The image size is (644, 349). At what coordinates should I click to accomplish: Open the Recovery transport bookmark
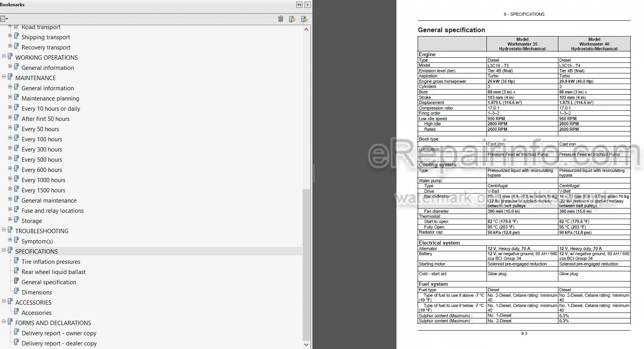(x=46, y=48)
